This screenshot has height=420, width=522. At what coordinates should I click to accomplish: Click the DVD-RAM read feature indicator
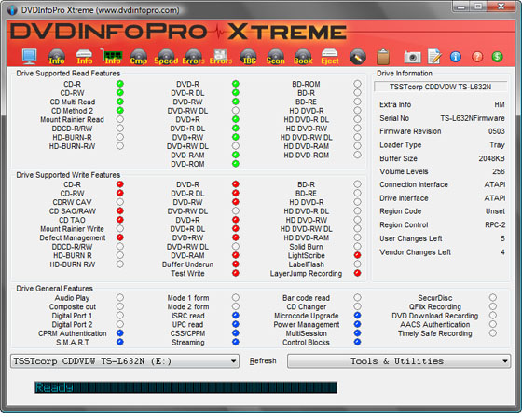pyautogui.click(x=236, y=155)
